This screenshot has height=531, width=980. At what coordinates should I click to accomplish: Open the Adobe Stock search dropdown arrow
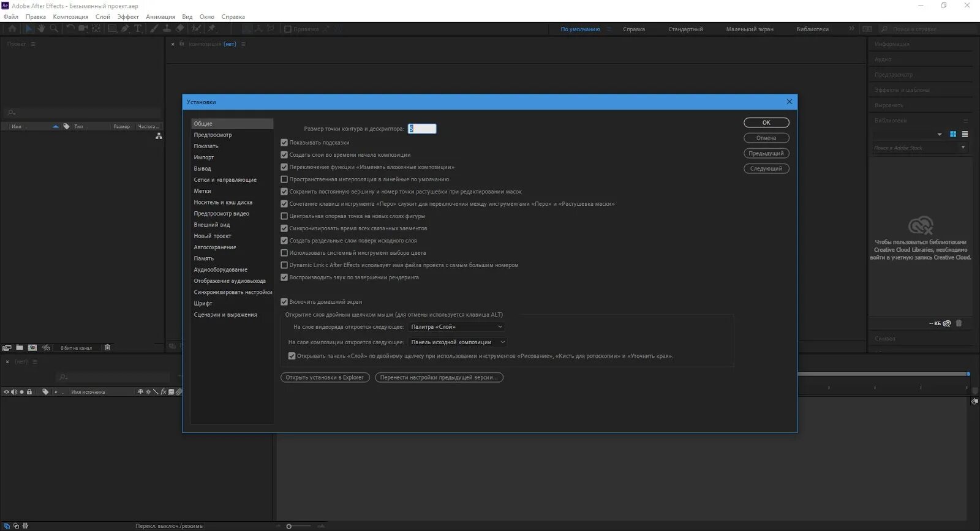[x=963, y=148]
